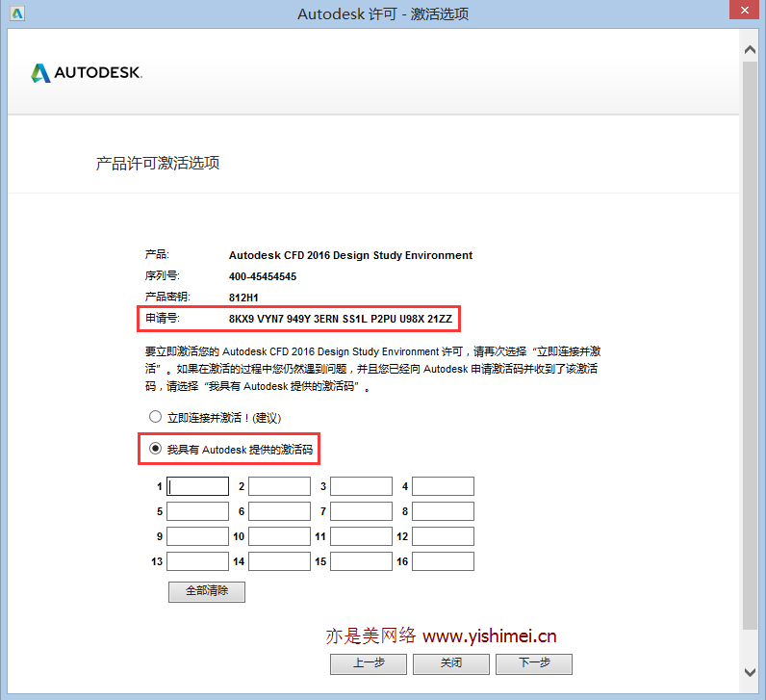Click the vertical scrollbar thumb
Viewport: 766px width, 700px height.
point(750,346)
